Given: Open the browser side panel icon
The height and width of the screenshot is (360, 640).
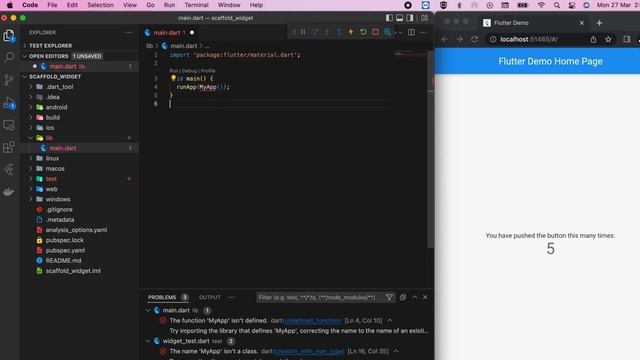Looking at the screenshot, I should (627, 39).
